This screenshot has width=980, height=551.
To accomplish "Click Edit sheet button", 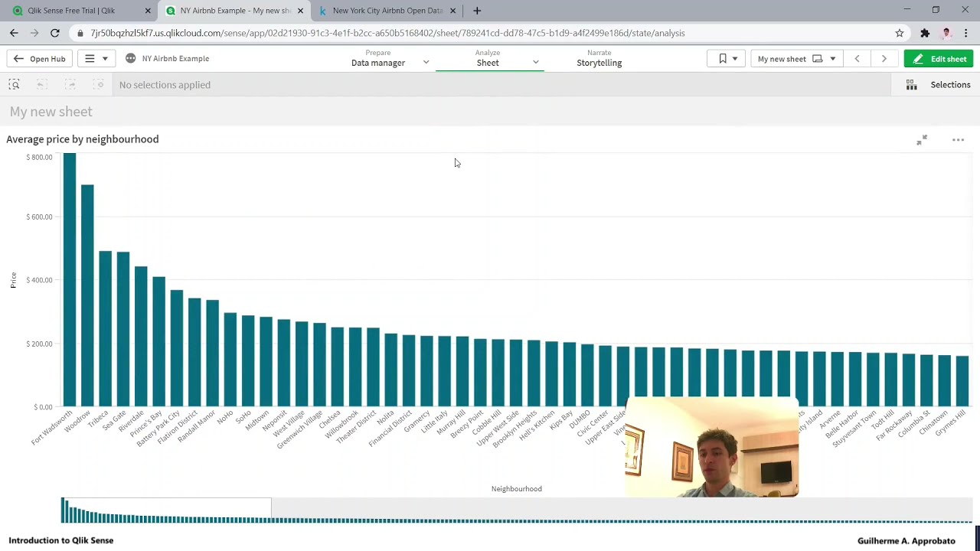I will [x=939, y=59].
